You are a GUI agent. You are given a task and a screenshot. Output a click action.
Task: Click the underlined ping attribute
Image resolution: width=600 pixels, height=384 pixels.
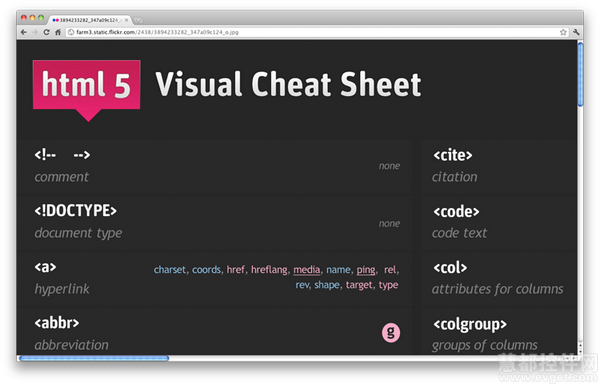click(x=366, y=270)
